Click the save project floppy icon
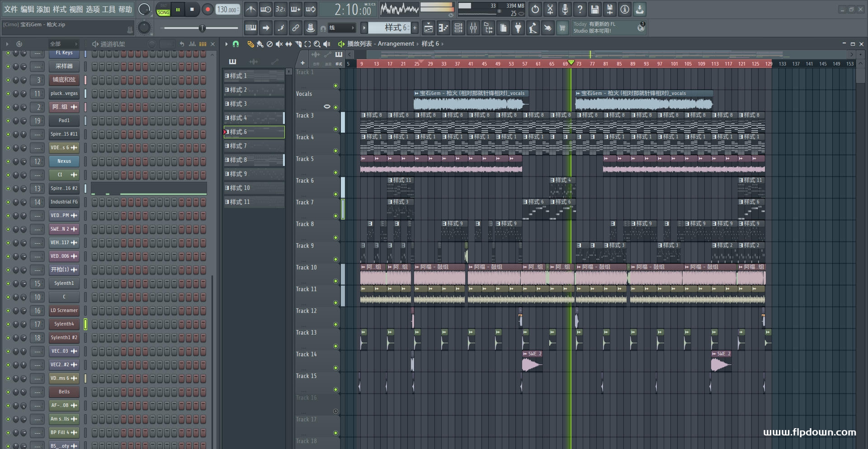Viewport: 868px width, 449px height. tap(595, 9)
